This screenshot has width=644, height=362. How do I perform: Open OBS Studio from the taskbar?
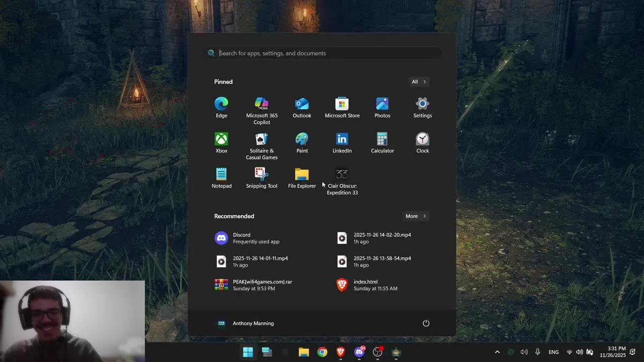tap(378, 352)
